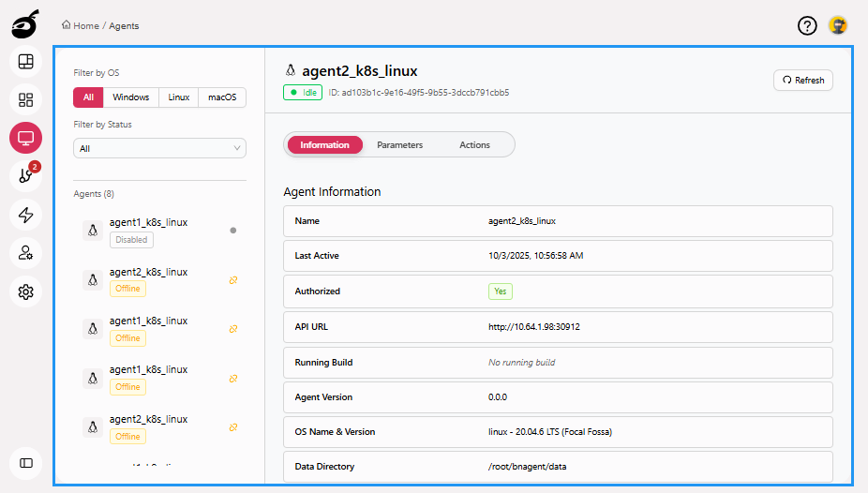Image resolution: width=868 pixels, height=493 pixels.
Task: Open the branch icon with badge 2
Action: coord(26,176)
